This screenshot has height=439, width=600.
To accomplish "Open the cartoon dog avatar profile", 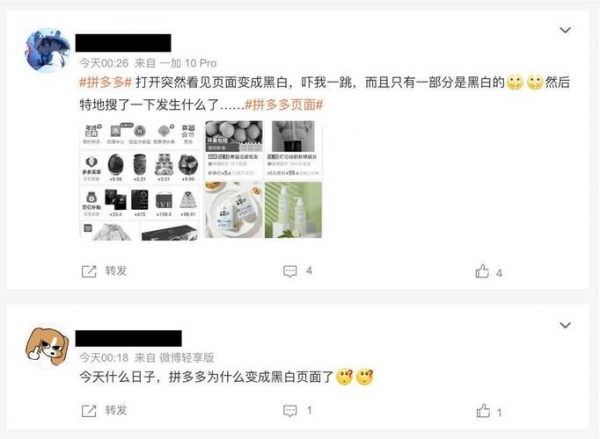I will (47, 346).
